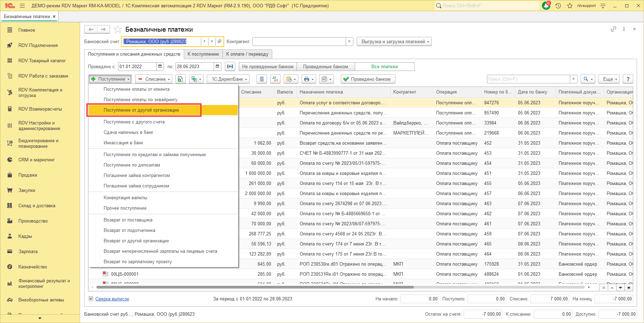Open the history clock icon
Screen dimensions: 644x323
coord(558,6)
